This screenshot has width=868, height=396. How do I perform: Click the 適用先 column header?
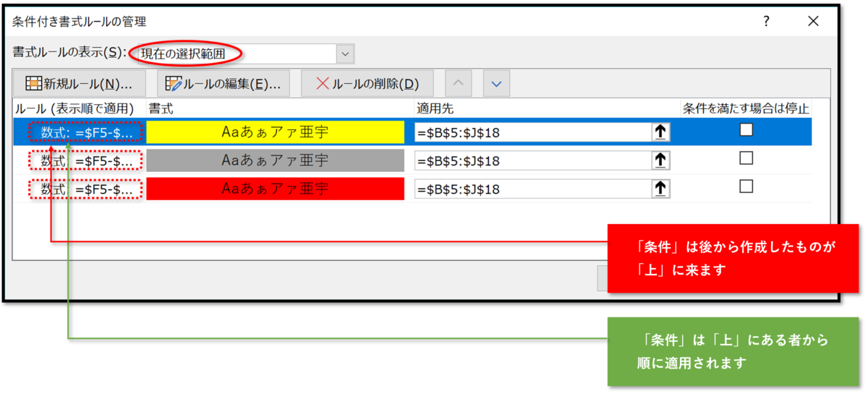point(434,108)
